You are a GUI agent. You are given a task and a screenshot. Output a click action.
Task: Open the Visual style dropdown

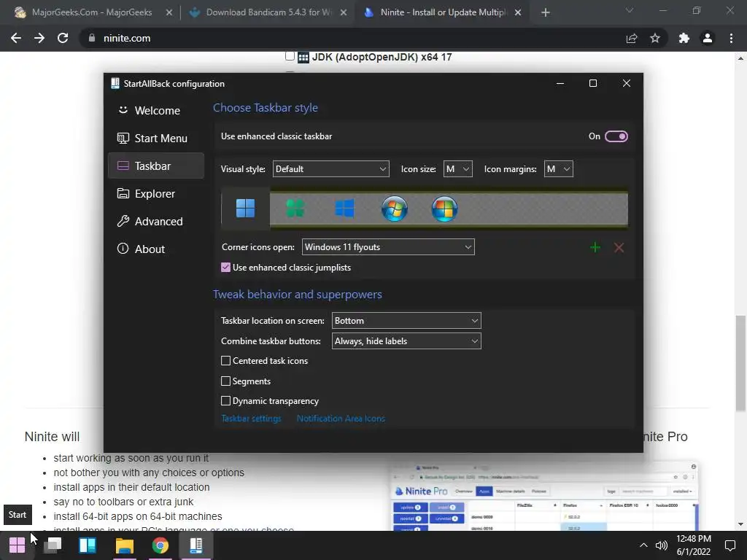coord(330,169)
